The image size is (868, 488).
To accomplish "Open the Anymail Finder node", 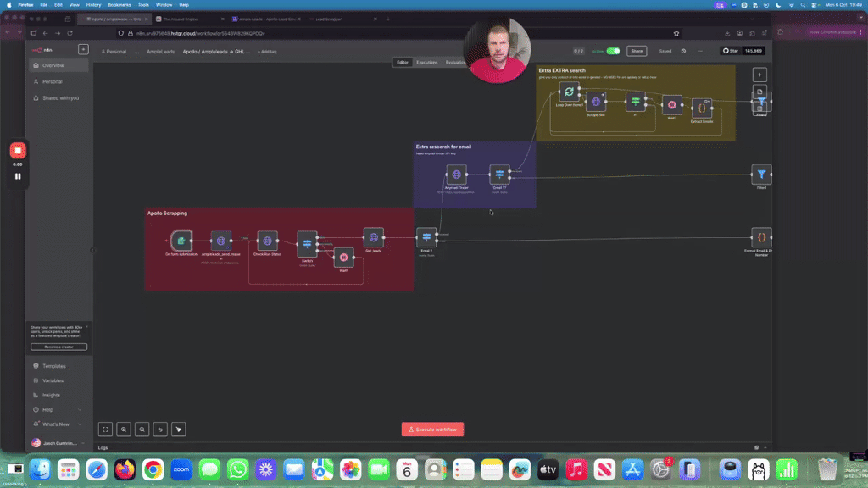I will (x=456, y=176).
